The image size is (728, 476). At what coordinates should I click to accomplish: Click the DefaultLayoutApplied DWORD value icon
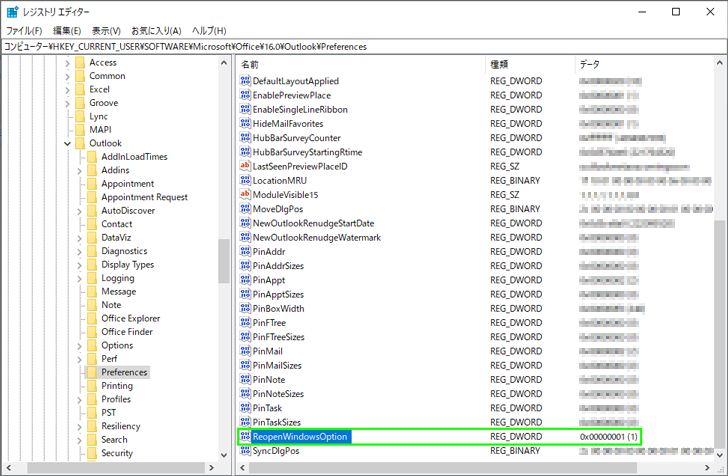point(245,80)
